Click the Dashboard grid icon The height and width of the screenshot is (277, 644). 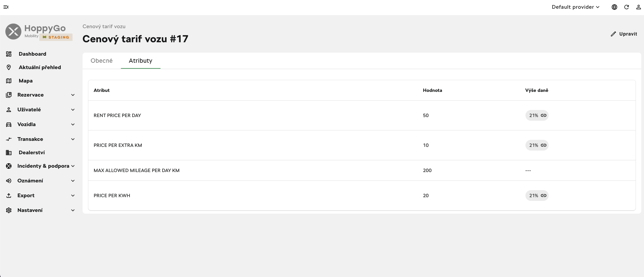pyautogui.click(x=9, y=54)
